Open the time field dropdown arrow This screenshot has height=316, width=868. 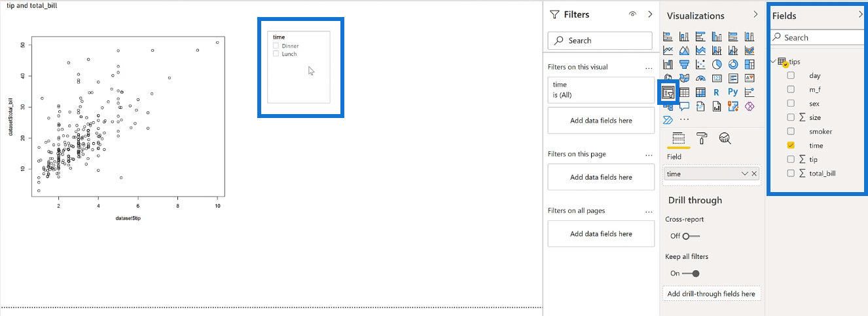tap(744, 174)
